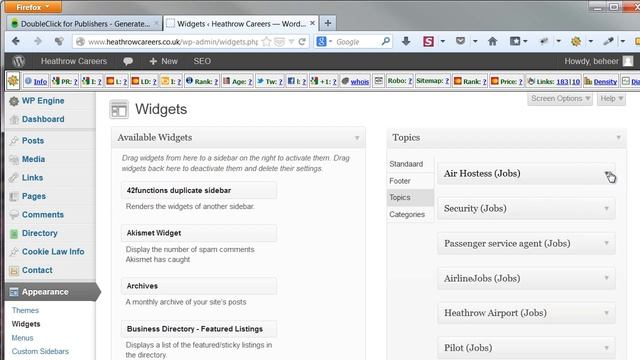Expand the Air Hostess (Jobs) widget
This screenshot has width=640, height=360.
[x=607, y=174]
